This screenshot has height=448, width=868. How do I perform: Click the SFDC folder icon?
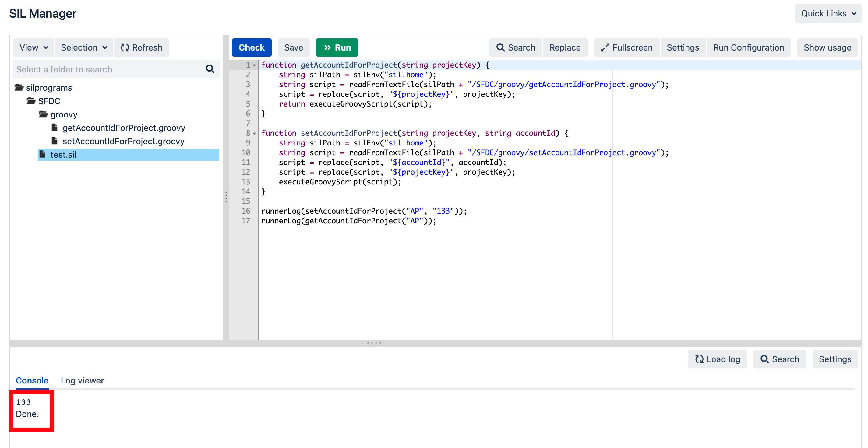click(31, 101)
